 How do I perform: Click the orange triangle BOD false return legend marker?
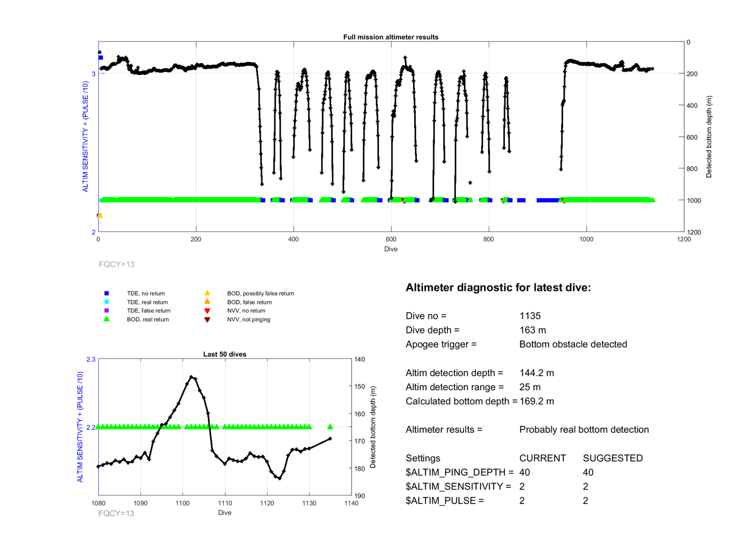[207, 302]
